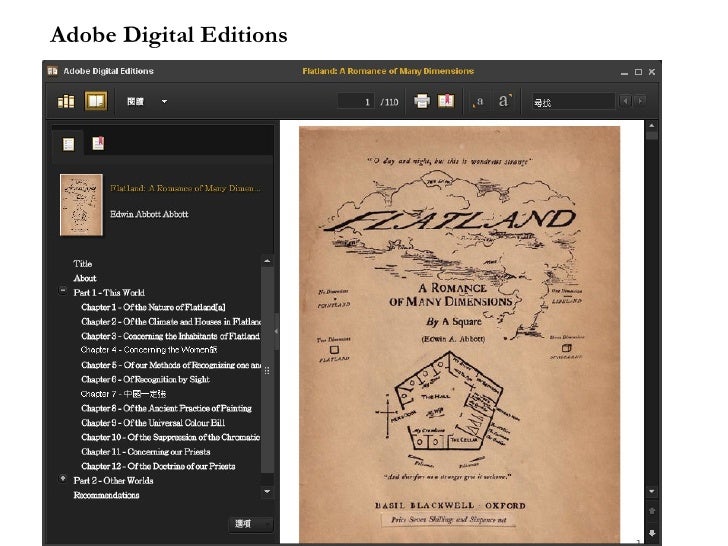
Task: Go to Chapter 9 - Universal Colour Bill
Action: (x=153, y=422)
